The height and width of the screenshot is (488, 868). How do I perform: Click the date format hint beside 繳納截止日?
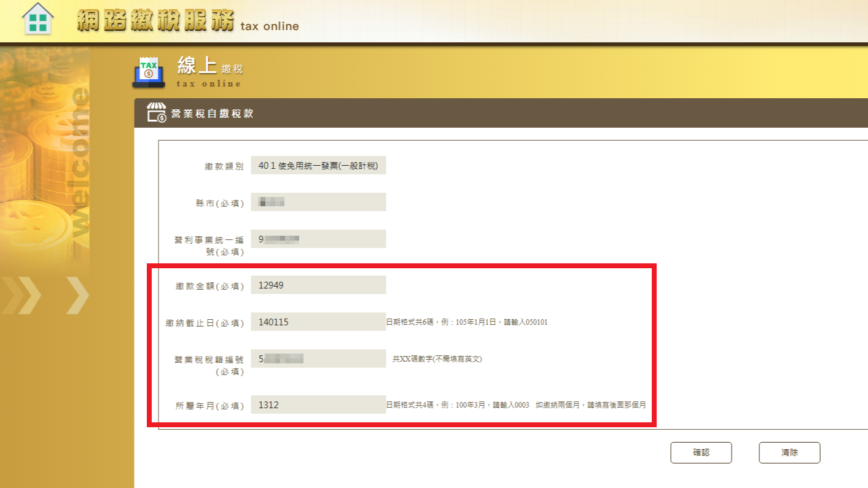(467, 322)
